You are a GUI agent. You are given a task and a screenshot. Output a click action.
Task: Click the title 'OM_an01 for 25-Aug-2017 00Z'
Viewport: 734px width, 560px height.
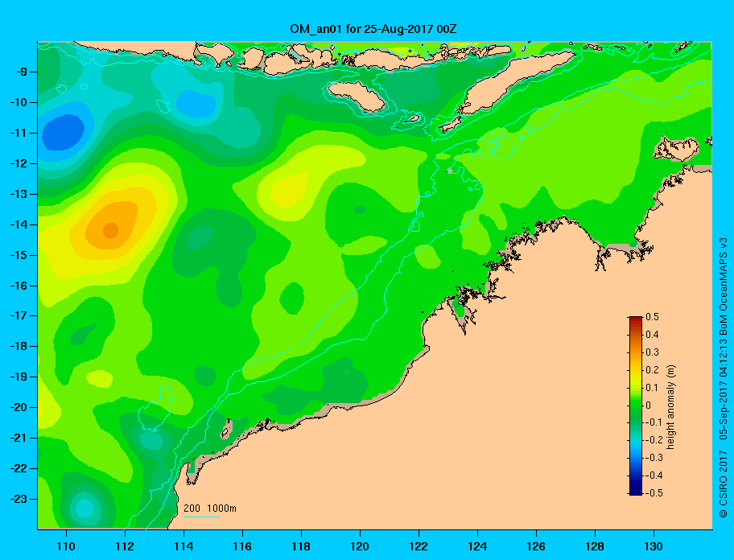point(373,29)
